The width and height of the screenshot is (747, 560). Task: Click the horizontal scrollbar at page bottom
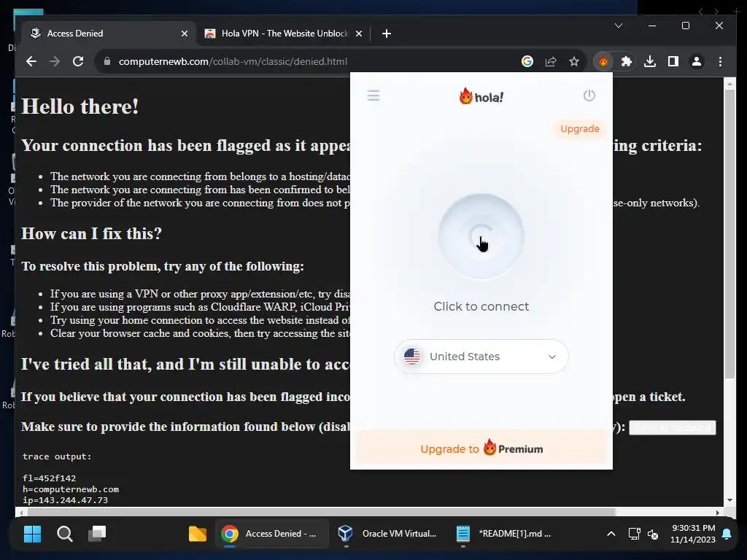(x=322, y=513)
